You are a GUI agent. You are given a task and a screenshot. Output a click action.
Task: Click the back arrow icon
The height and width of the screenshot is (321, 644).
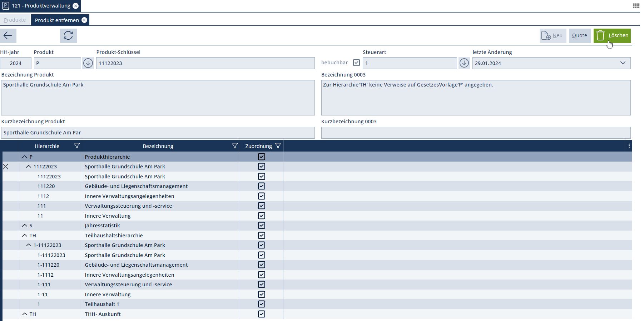(x=8, y=35)
